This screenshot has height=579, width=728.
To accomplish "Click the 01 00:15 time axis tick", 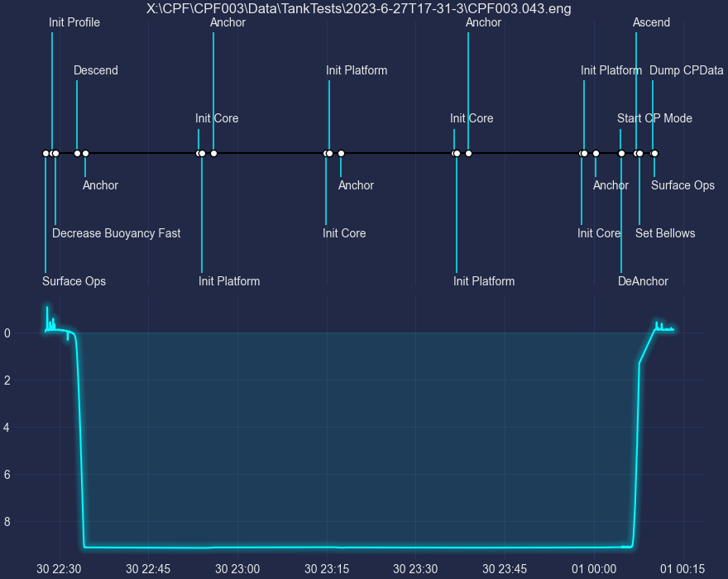I will pyautogui.click(x=682, y=569).
